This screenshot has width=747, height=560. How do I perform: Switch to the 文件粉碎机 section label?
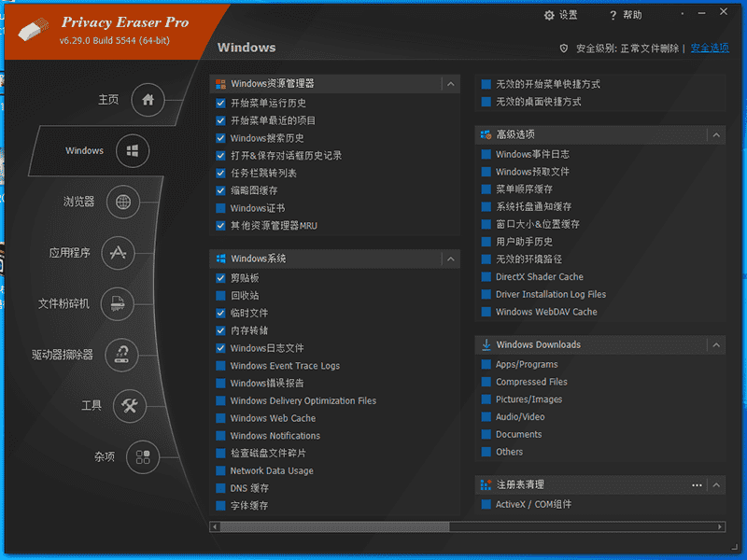pyautogui.click(x=63, y=304)
